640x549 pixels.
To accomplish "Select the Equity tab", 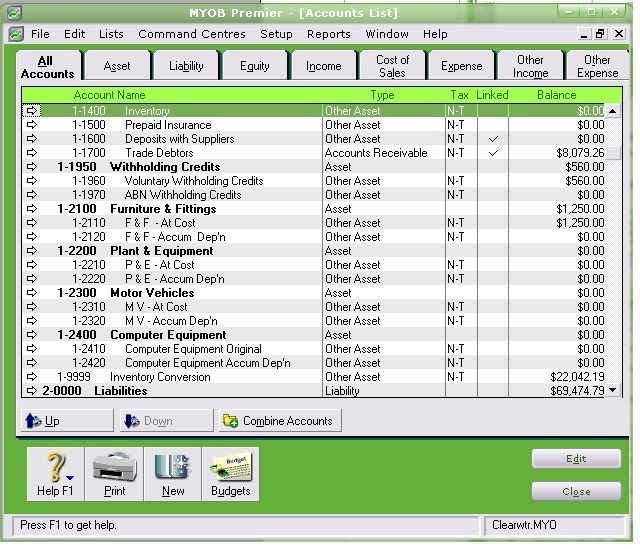I will coord(255,66).
